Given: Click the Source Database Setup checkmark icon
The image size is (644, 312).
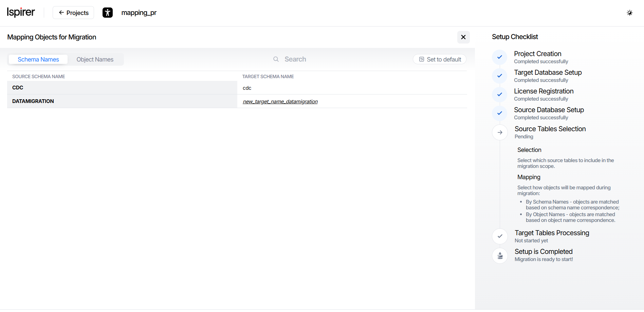Looking at the screenshot, I should [499, 113].
